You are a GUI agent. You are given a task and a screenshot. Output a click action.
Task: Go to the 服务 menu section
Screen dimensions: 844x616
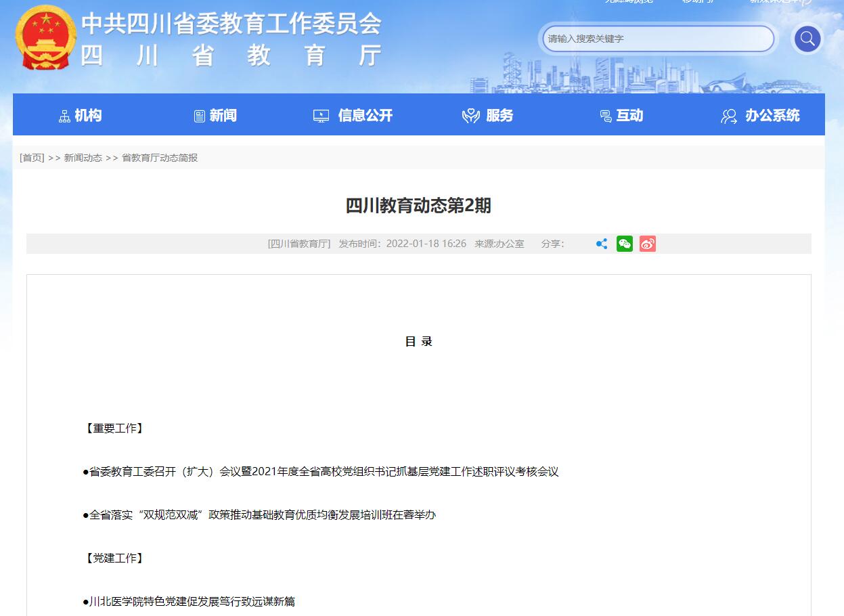point(499,116)
